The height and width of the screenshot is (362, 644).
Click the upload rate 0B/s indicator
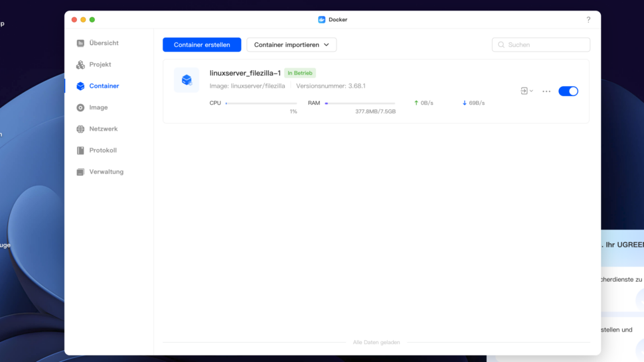[424, 103]
